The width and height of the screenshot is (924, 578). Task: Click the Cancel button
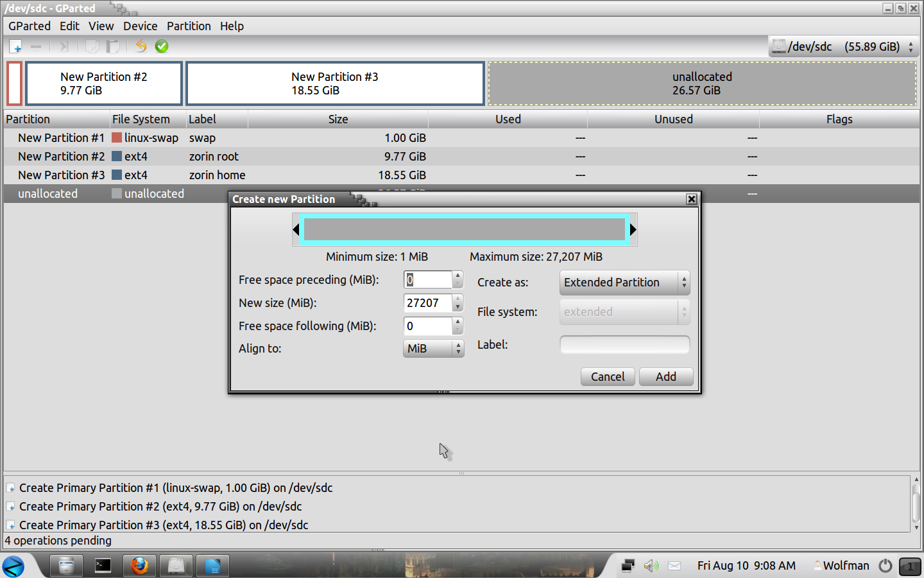607,377
